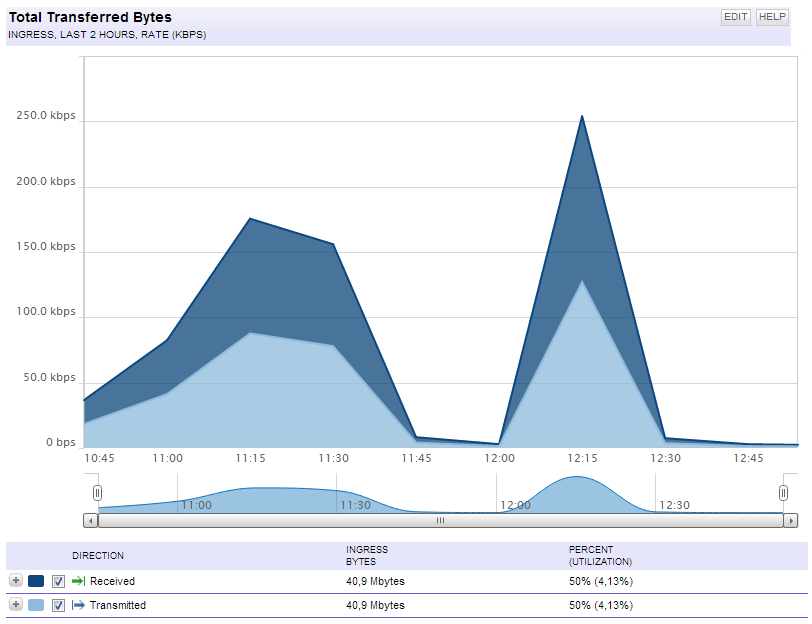812x624 pixels.
Task: Expand the Transmitted row
Action: [16, 604]
